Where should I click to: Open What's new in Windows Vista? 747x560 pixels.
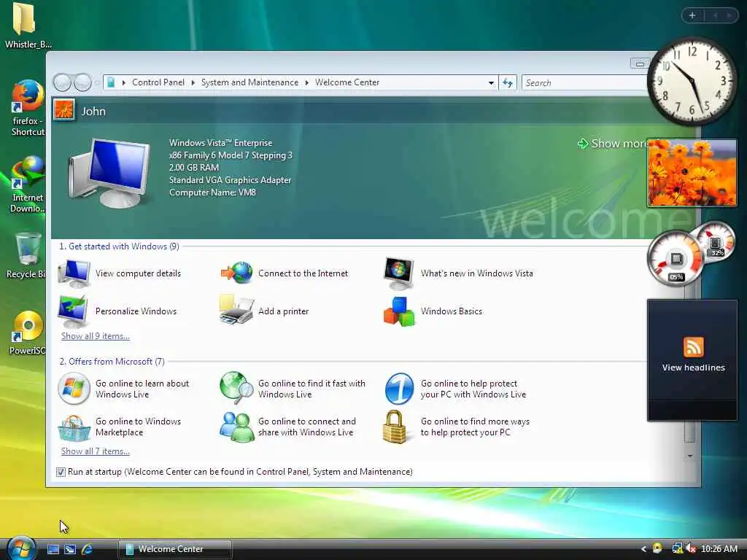[x=458, y=273]
